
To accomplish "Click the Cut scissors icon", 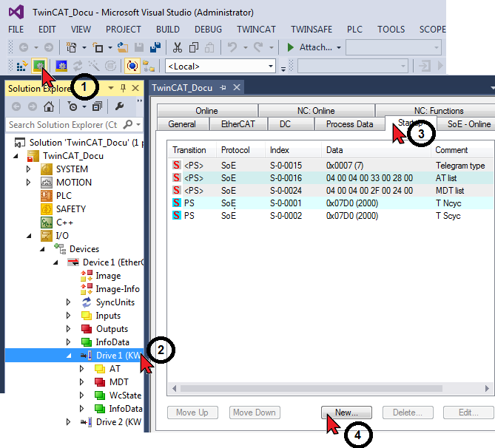I will (x=178, y=47).
